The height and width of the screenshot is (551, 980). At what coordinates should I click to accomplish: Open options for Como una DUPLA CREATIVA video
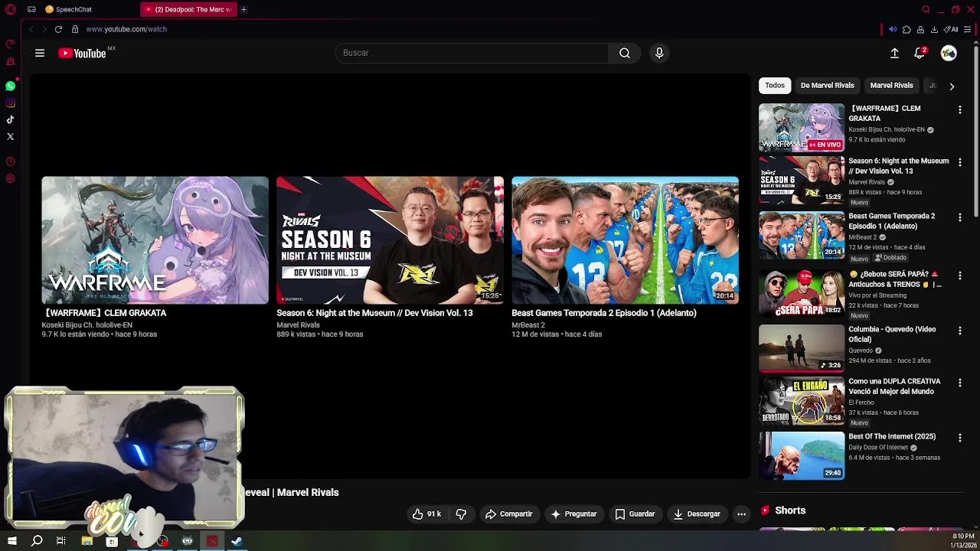pyautogui.click(x=959, y=383)
